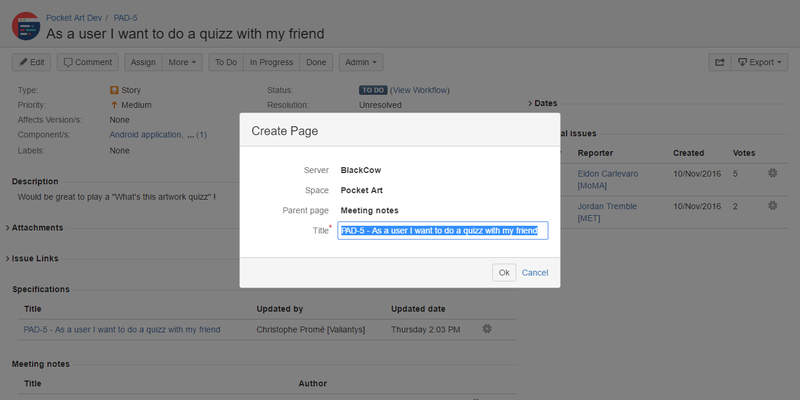The height and width of the screenshot is (400, 800).
Task: Click the Comment button with speech bubble
Action: (88, 62)
